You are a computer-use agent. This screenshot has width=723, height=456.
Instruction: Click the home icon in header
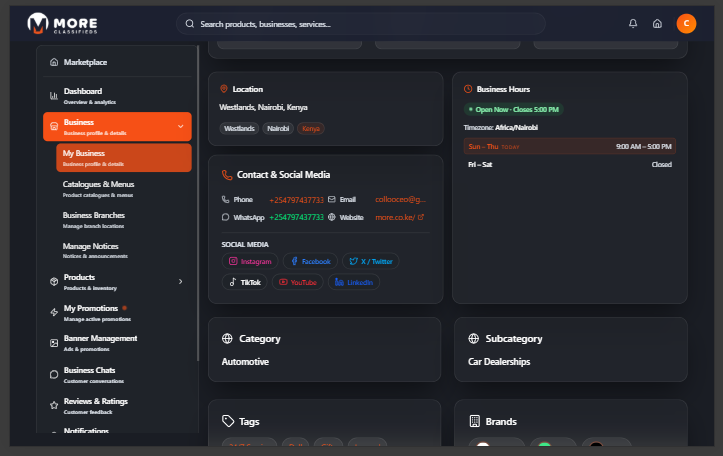coord(657,24)
